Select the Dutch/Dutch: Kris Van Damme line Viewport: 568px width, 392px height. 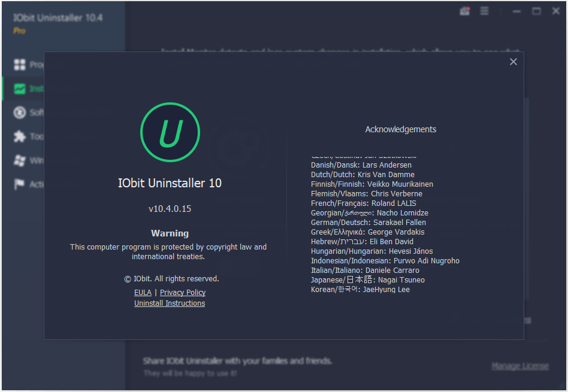[362, 175]
